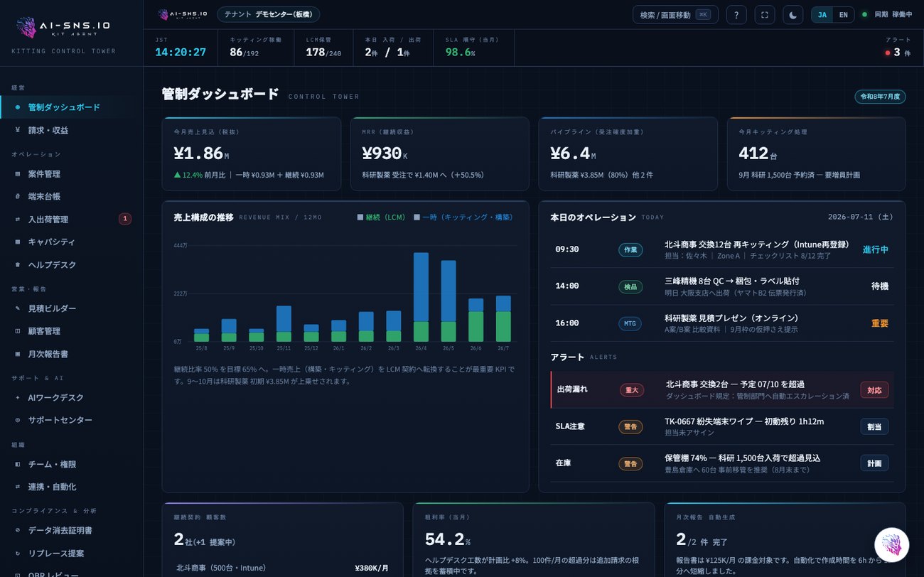Screen dimensions: 924x577
Task: Click the 待機 status text
Action: 880,286
